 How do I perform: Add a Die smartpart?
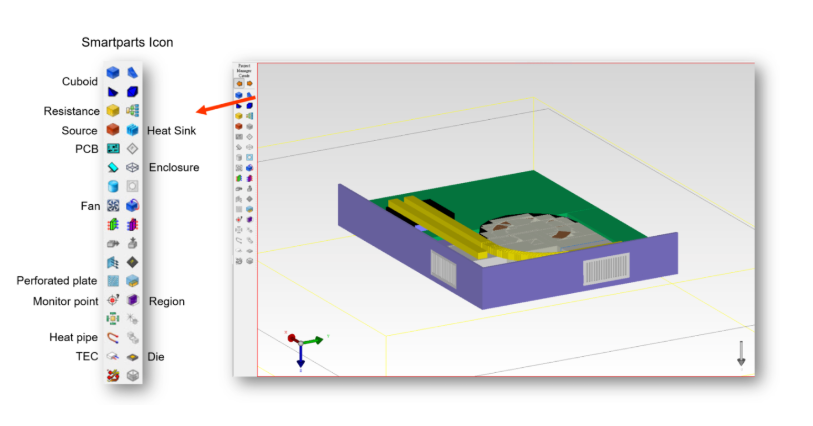(132, 357)
